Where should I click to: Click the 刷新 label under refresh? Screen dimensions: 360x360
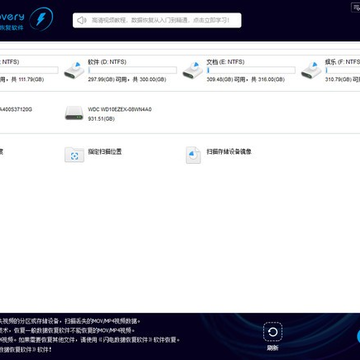coord(273,348)
